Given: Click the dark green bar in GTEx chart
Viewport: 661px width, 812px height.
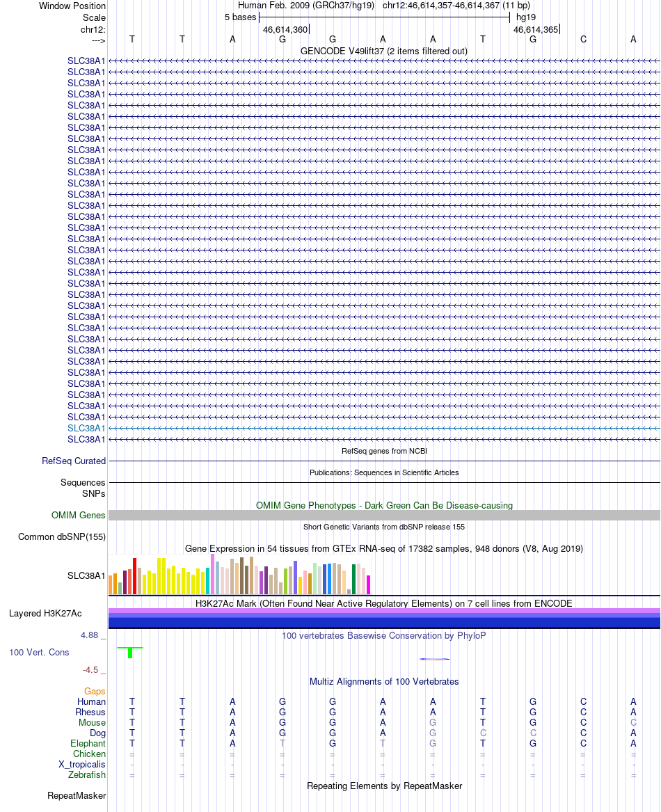Looking at the screenshot, I should tap(354, 579).
